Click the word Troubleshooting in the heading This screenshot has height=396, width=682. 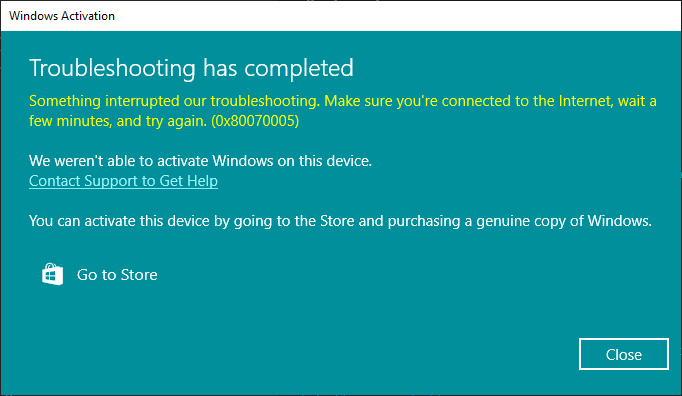(112, 68)
